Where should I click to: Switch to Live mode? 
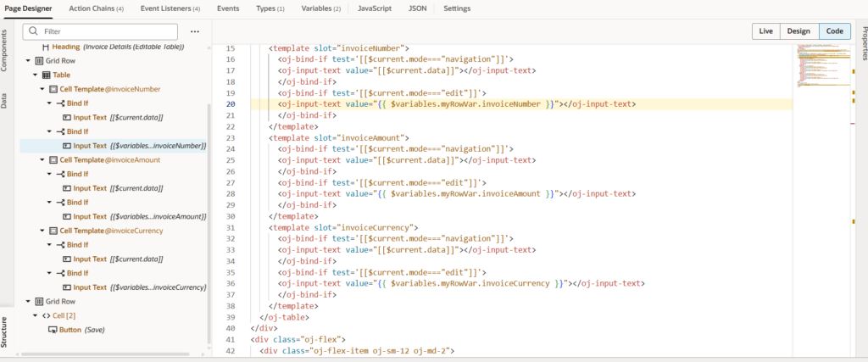coord(765,31)
